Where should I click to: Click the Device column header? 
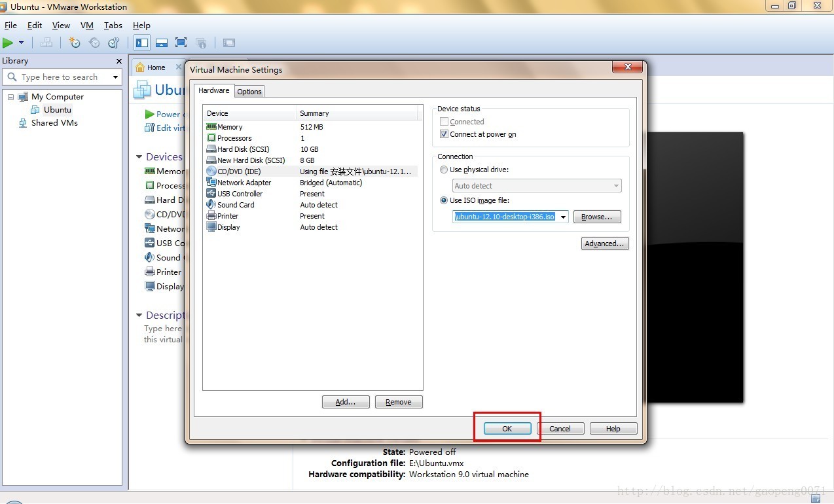click(249, 113)
